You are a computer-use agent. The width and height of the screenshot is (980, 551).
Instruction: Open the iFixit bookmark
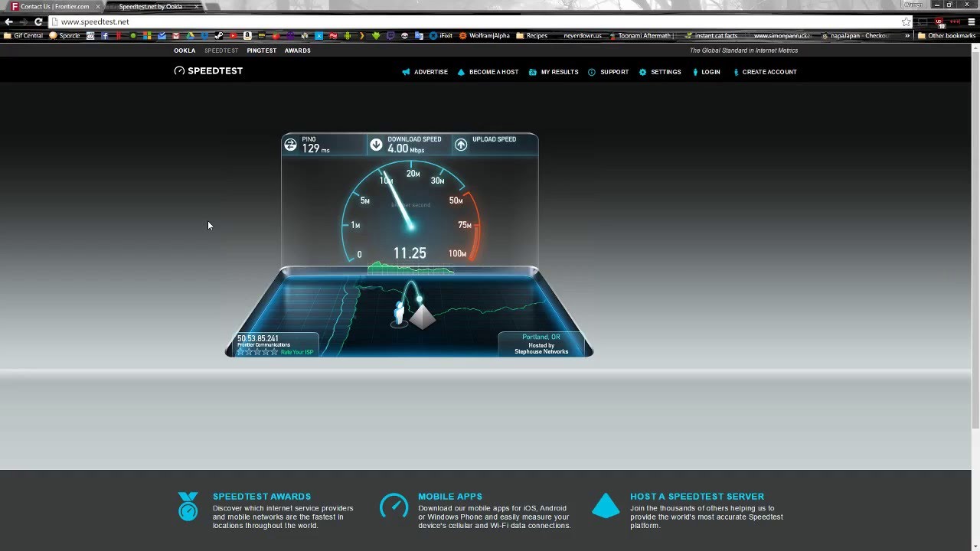441,35
